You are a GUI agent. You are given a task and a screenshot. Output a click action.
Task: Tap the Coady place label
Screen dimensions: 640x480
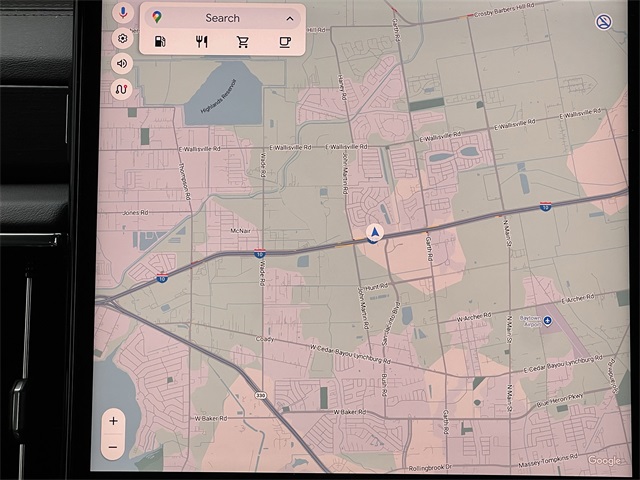pos(264,339)
